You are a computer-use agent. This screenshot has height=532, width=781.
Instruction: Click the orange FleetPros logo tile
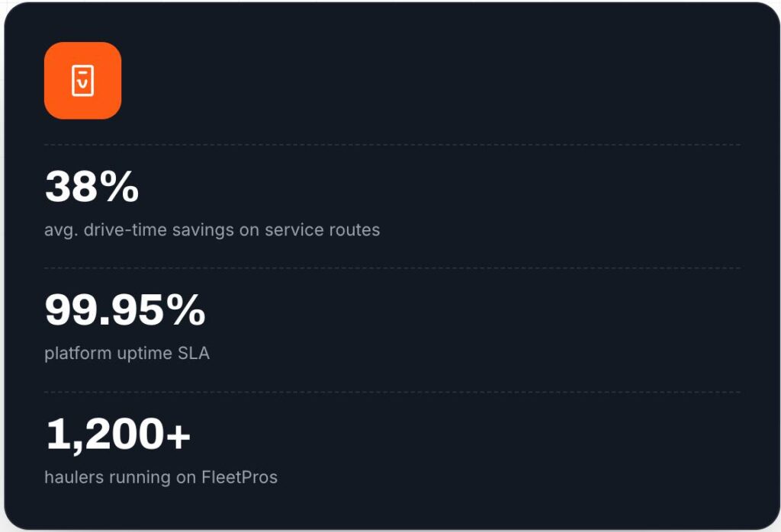[82, 81]
